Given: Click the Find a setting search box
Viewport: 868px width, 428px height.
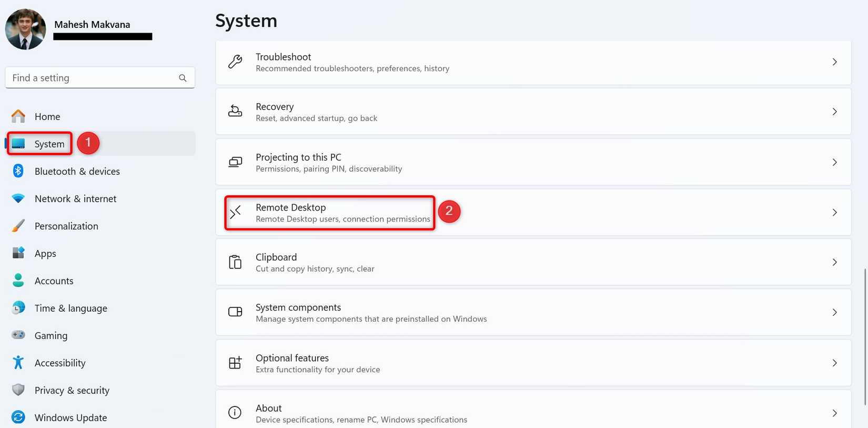Looking at the screenshot, I should (x=92, y=78).
